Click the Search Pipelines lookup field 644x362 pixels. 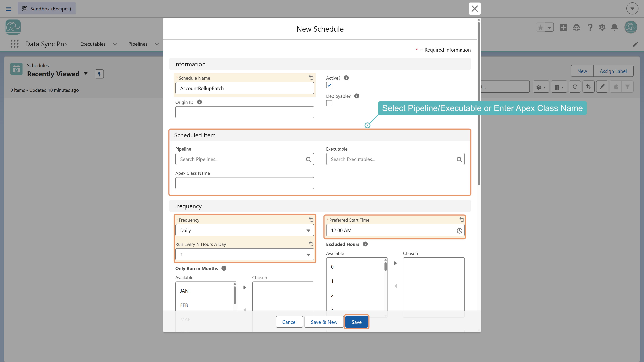(x=245, y=159)
